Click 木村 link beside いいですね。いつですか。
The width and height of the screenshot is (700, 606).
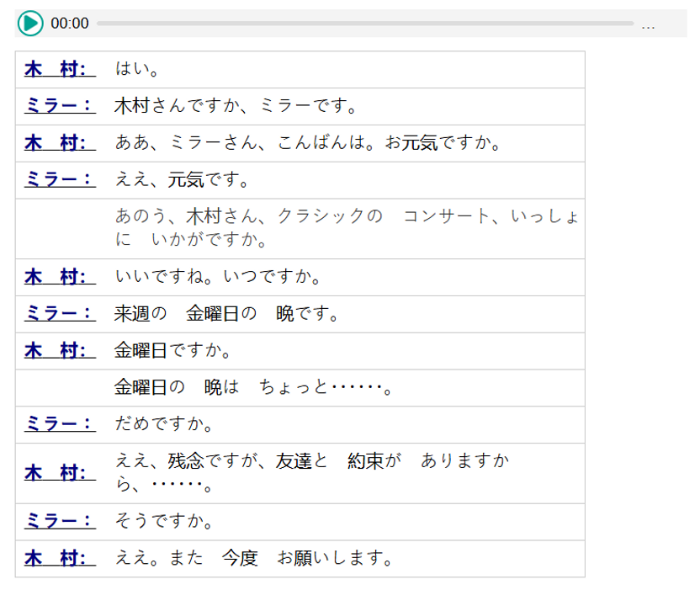60,277
